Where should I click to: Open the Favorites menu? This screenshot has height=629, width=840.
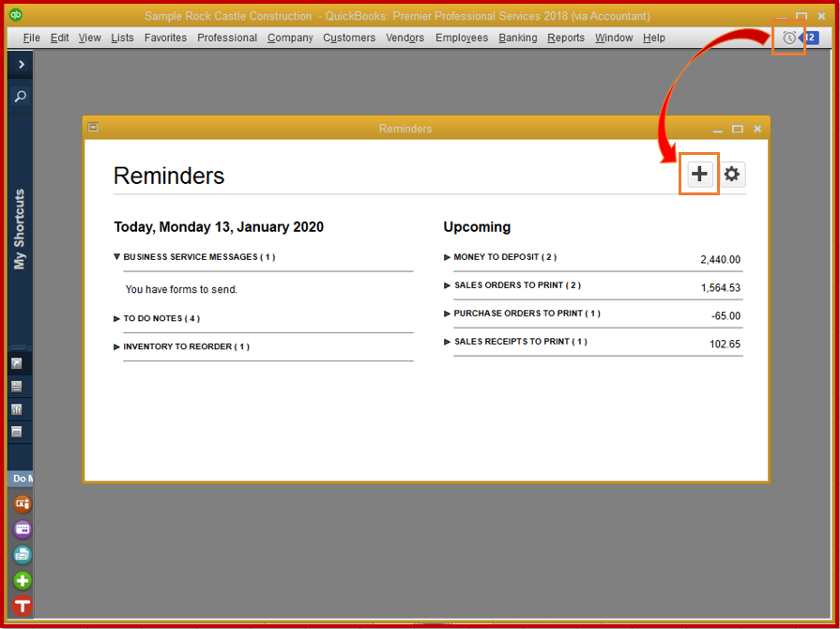[165, 38]
